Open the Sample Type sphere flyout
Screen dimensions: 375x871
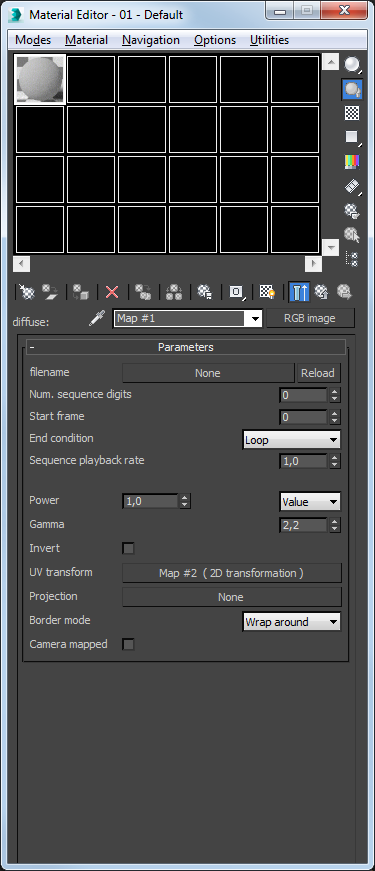coord(352,65)
